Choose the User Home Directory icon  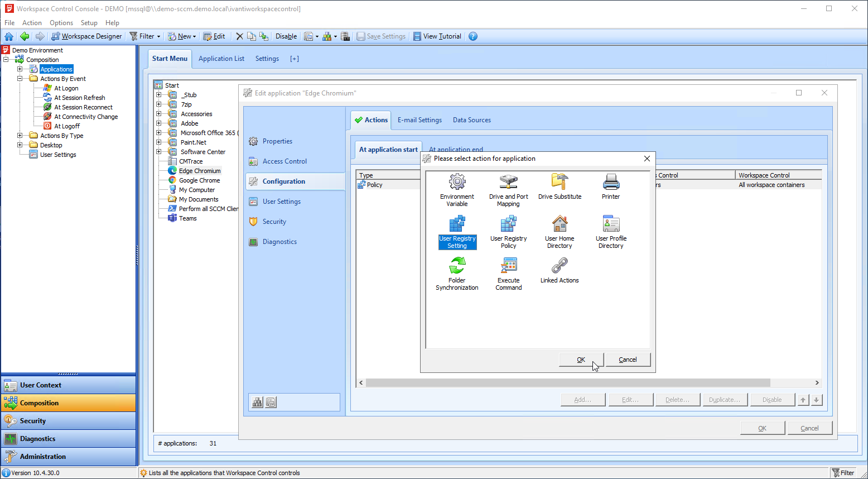click(560, 224)
